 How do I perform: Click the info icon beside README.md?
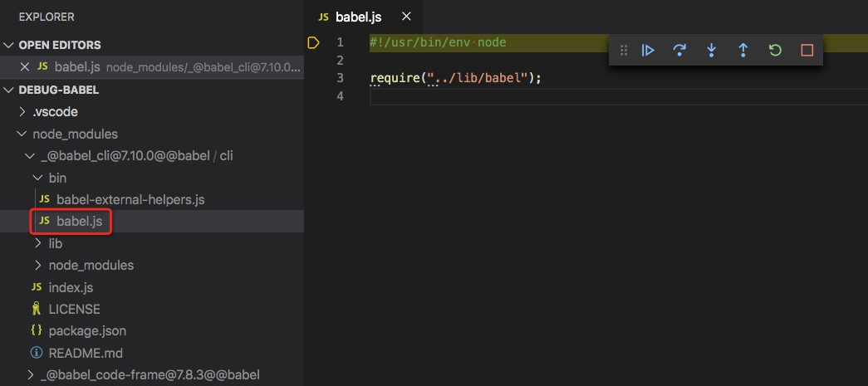coord(37,353)
